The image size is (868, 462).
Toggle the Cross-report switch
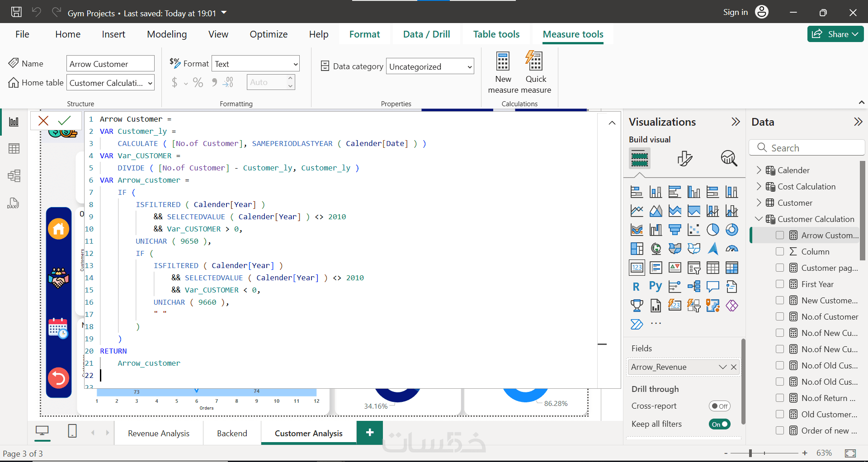tap(719, 406)
